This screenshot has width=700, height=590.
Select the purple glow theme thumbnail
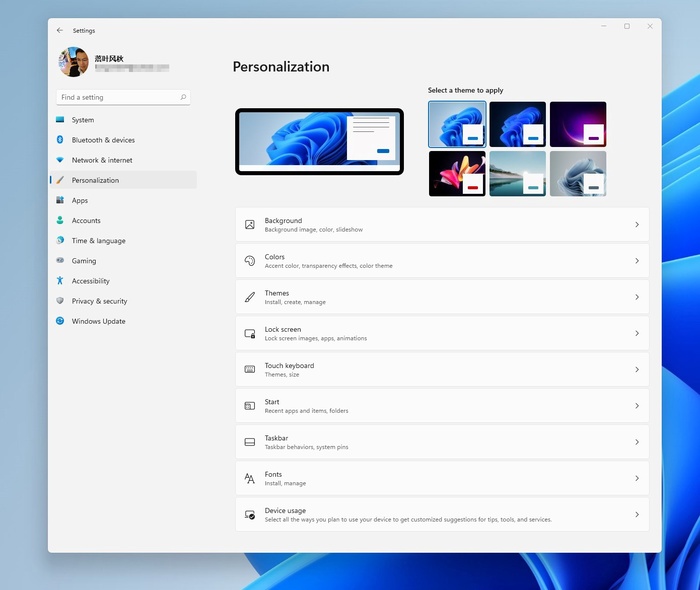[x=578, y=124]
